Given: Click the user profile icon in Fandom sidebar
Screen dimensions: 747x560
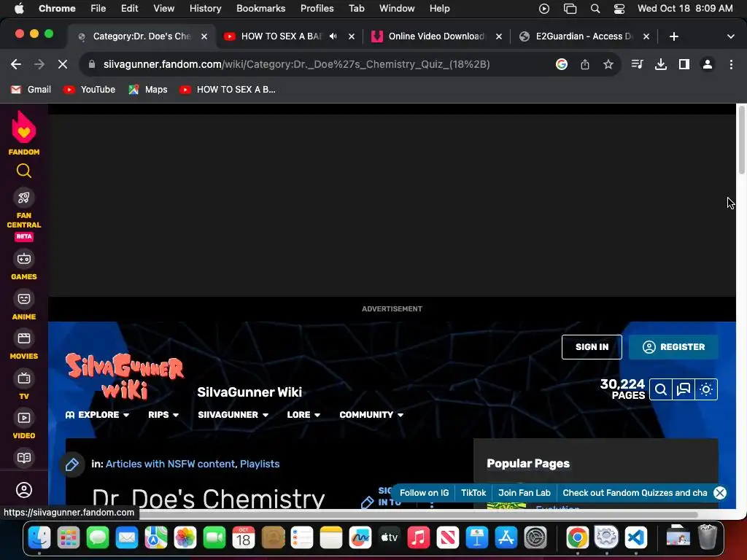Looking at the screenshot, I should (24, 490).
